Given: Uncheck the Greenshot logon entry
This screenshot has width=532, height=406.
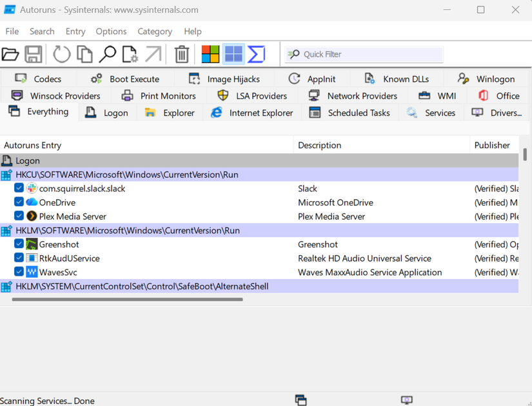Looking at the screenshot, I should (x=19, y=244).
